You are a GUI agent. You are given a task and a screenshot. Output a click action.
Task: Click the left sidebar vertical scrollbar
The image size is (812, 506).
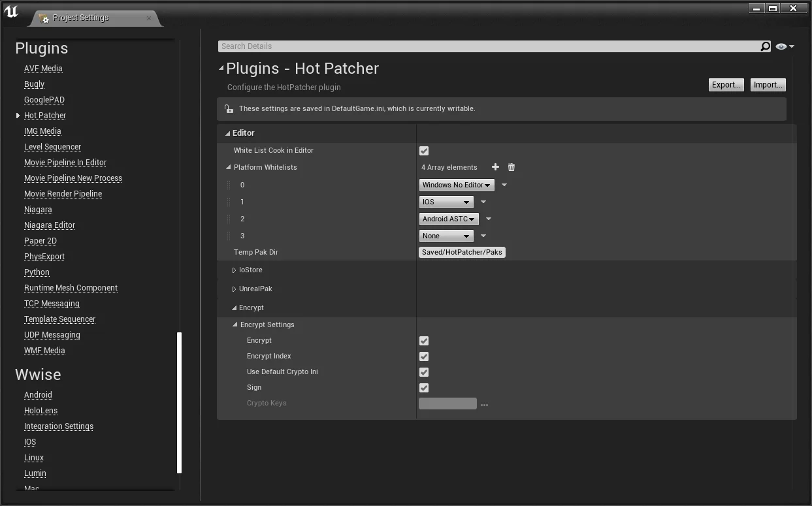pyautogui.click(x=179, y=402)
